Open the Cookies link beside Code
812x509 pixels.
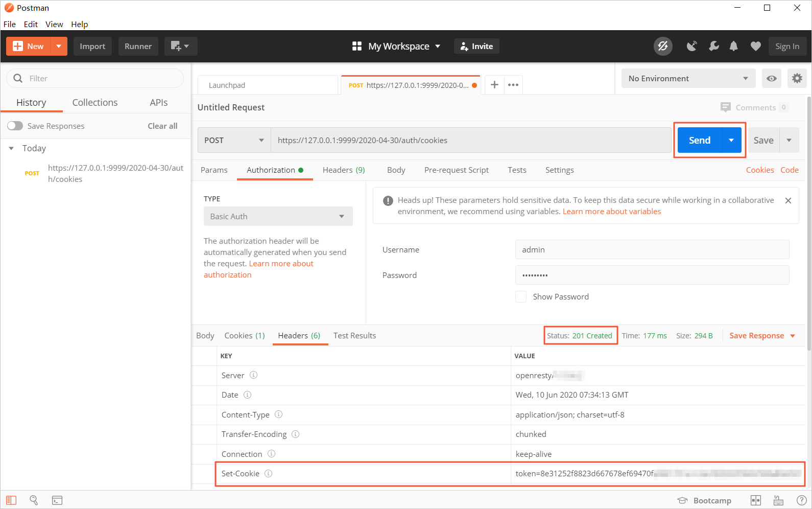[x=760, y=170]
